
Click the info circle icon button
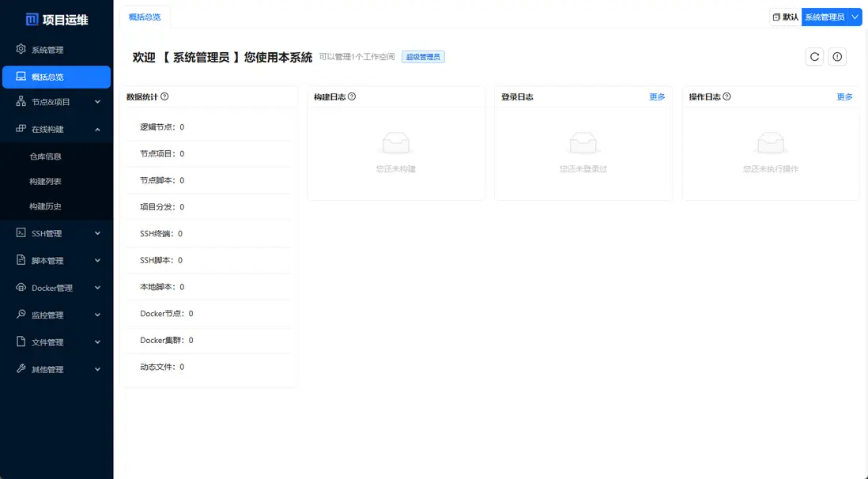click(x=837, y=56)
